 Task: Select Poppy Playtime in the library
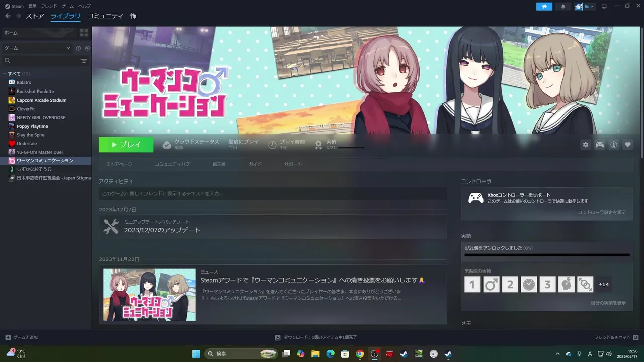pyautogui.click(x=32, y=126)
